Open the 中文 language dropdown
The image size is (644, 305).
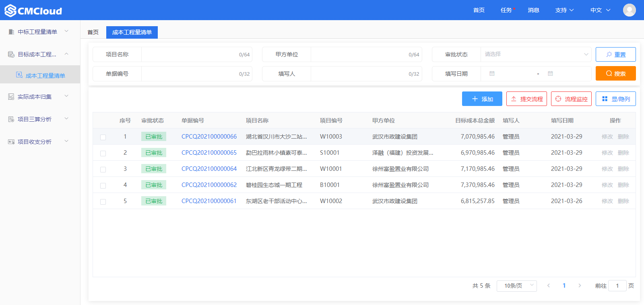[600, 10]
